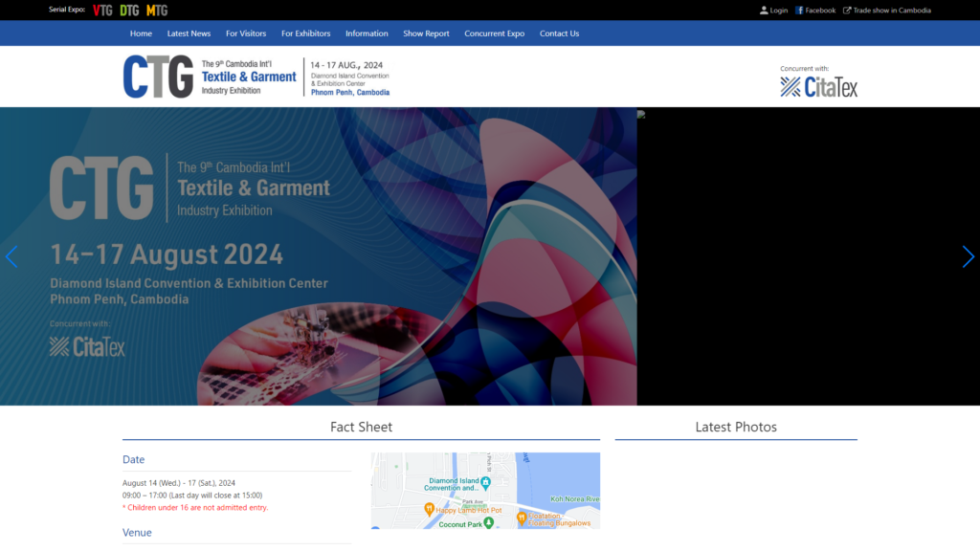Open the Concurrent Expo menu
Screen dimensions: 980x551
click(495, 33)
